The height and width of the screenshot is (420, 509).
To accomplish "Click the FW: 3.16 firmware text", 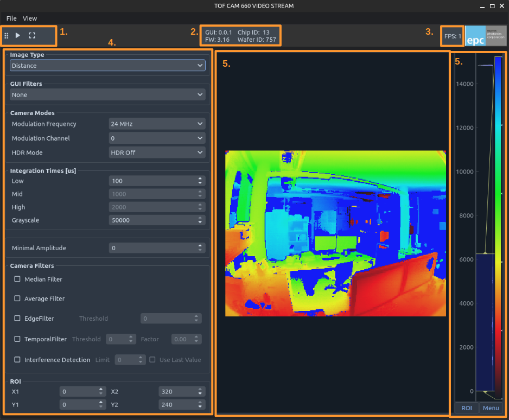I will tap(217, 40).
